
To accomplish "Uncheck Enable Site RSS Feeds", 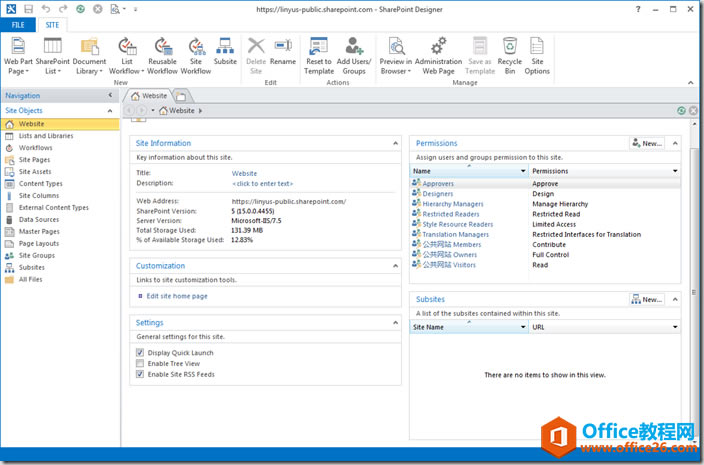I will pos(139,375).
